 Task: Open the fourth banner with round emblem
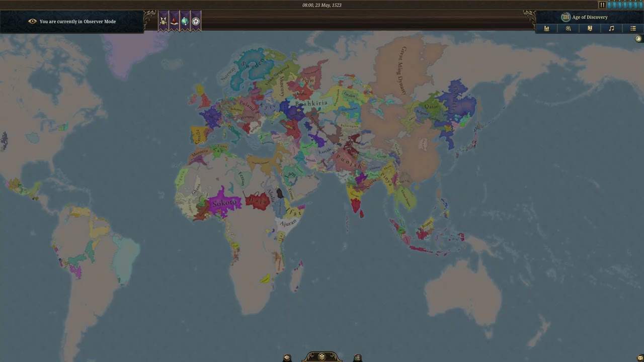point(196,21)
